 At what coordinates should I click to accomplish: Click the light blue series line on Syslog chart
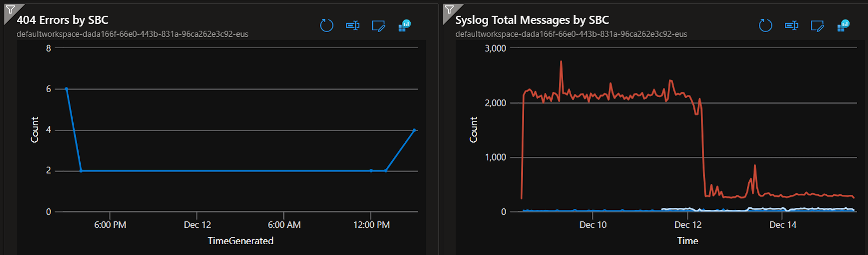[x=759, y=209]
